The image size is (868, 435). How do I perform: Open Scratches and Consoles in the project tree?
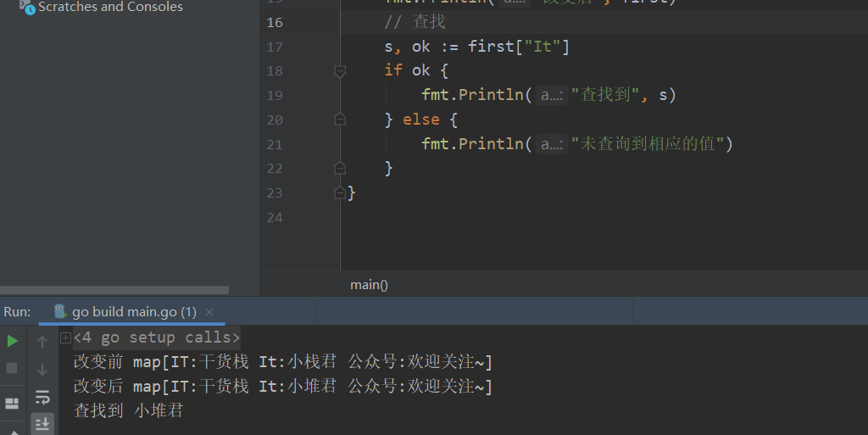click(x=110, y=7)
